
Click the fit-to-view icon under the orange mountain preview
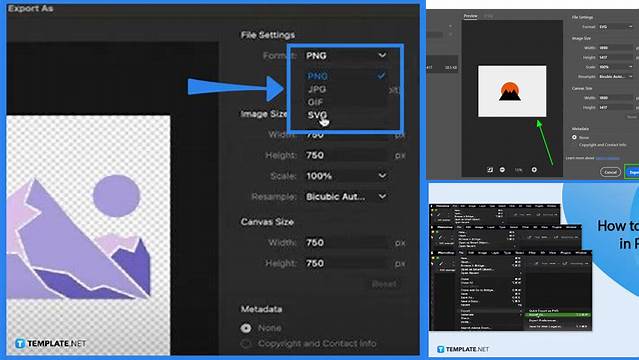tap(490, 170)
